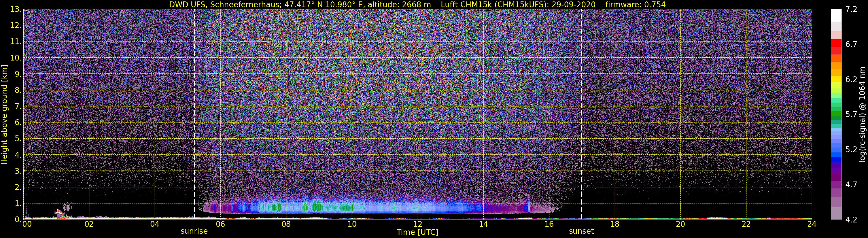Screen dimensions: 868x238
Task: Click the plot title 'DWD UFS, Schneefernerhaus'
Action: (x=225, y=4)
